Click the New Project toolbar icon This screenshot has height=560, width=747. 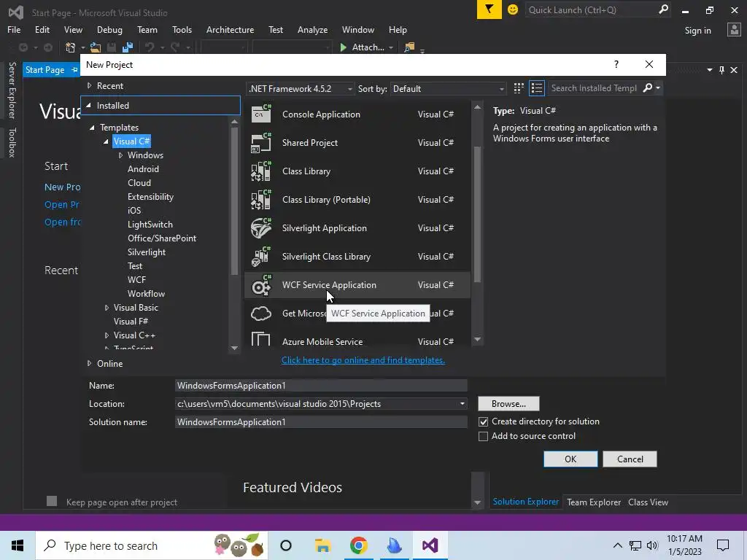[71, 47]
